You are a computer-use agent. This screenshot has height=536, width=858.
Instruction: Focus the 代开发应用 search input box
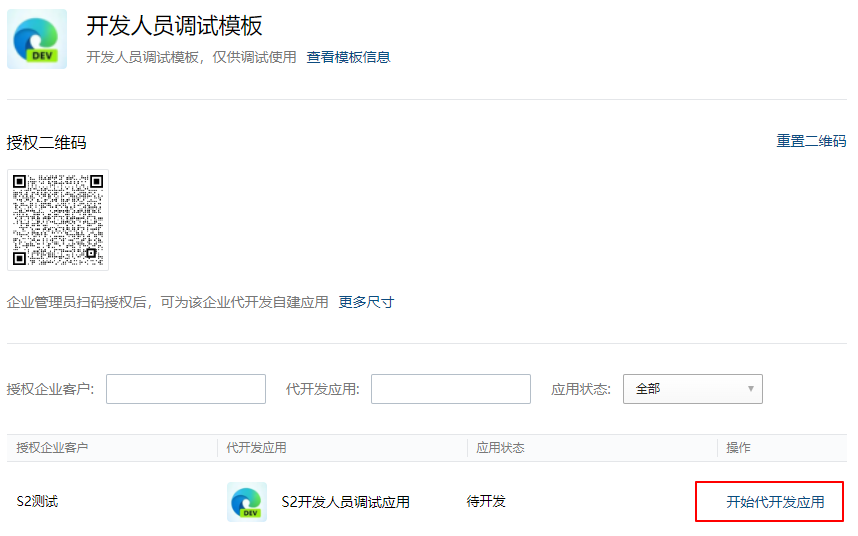[x=450, y=389]
